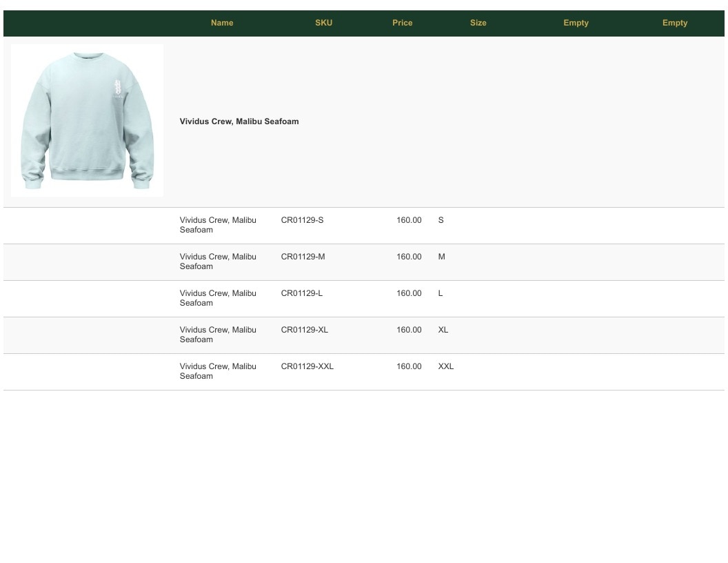Click the size M cell
The height and width of the screenshot is (563, 728).
tap(441, 257)
